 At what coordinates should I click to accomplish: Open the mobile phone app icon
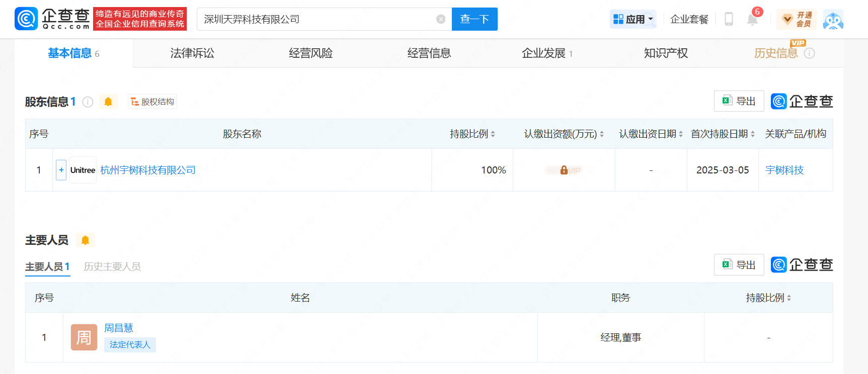[x=729, y=19]
